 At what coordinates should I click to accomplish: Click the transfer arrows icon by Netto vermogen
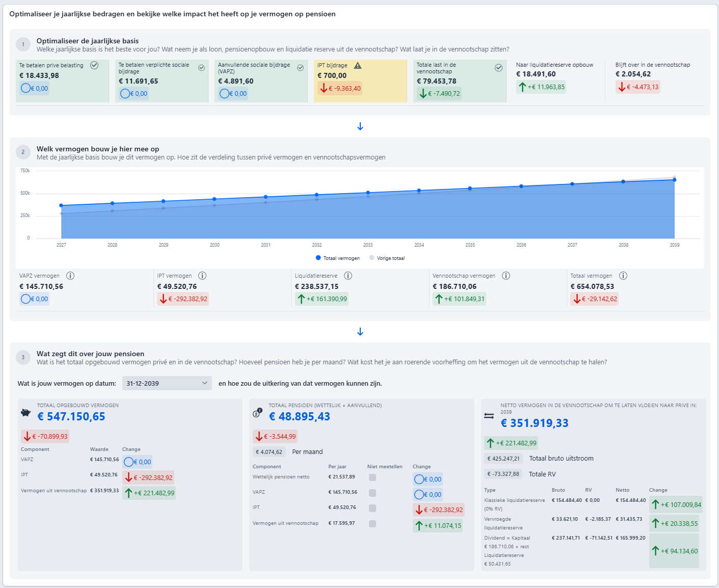pos(489,416)
